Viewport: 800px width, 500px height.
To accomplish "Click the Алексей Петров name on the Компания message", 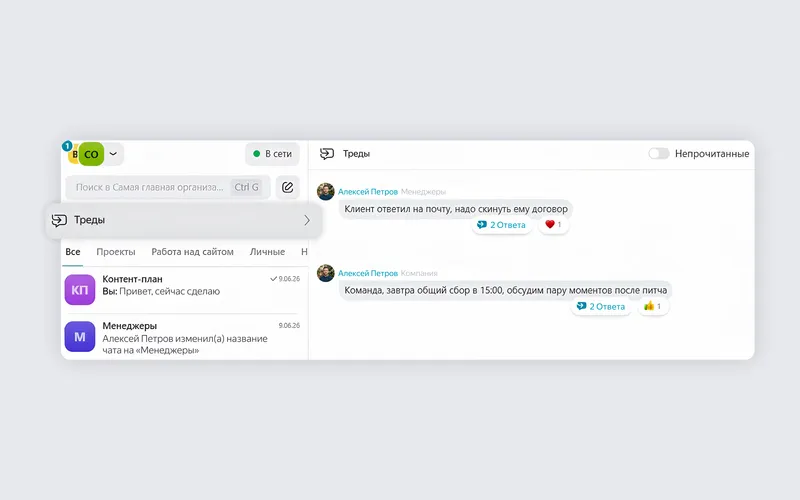I will [367, 273].
